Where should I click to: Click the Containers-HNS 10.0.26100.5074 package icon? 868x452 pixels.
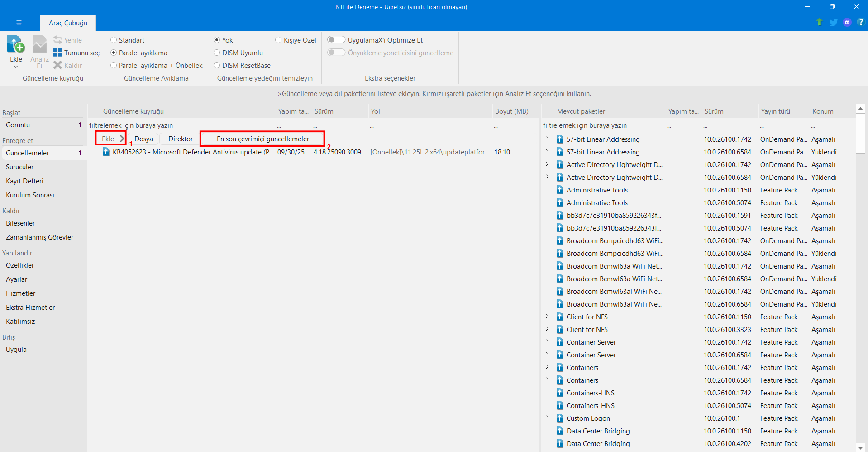pos(560,406)
